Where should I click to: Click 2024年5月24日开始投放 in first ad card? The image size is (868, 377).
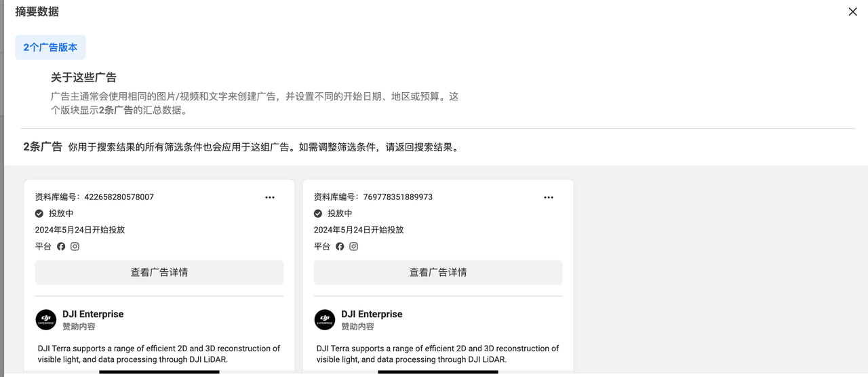80,230
